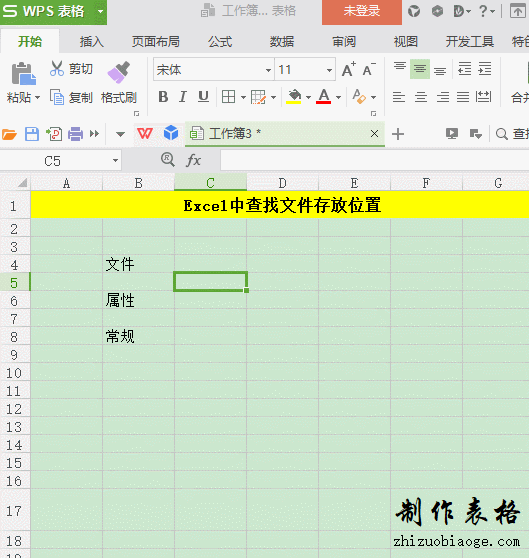This screenshot has height=558, width=529.
Task: Click the Save floppy disk icon
Action: [x=32, y=134]
